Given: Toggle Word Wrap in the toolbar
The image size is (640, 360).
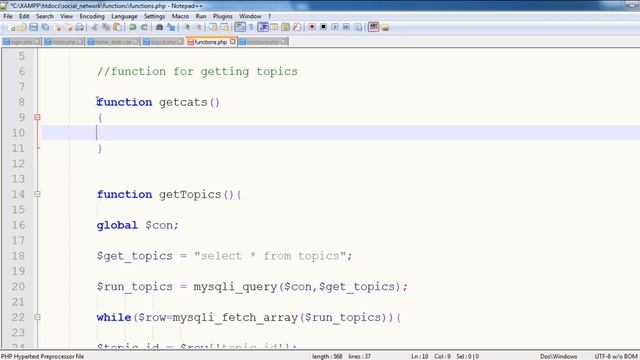Looking at the screenshot, I should click(x=240, y=27).
